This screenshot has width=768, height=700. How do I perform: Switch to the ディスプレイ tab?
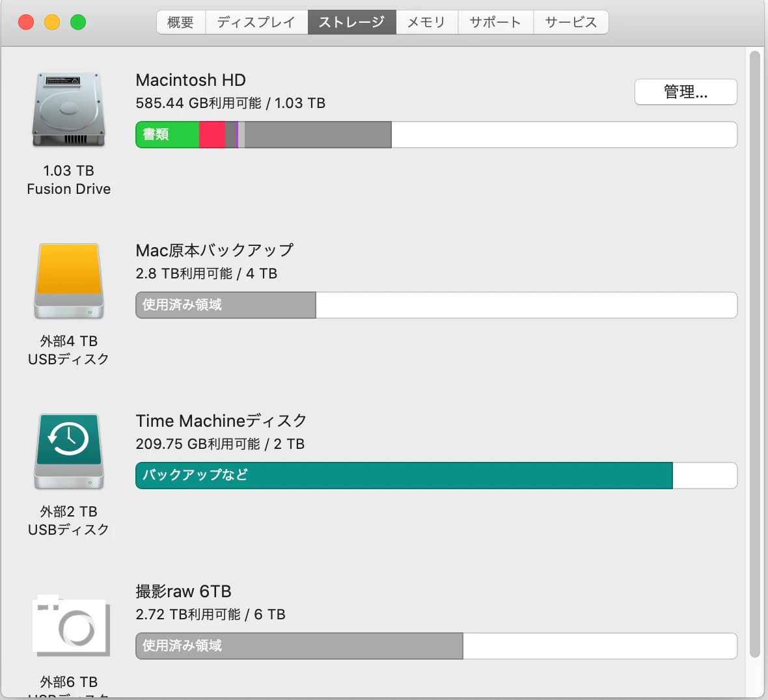point(256,22)
